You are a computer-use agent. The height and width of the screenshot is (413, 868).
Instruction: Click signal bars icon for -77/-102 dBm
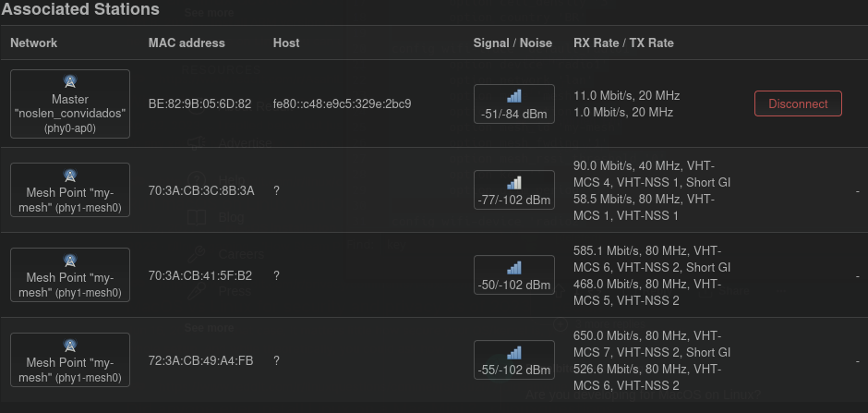[x=513, y=183]
